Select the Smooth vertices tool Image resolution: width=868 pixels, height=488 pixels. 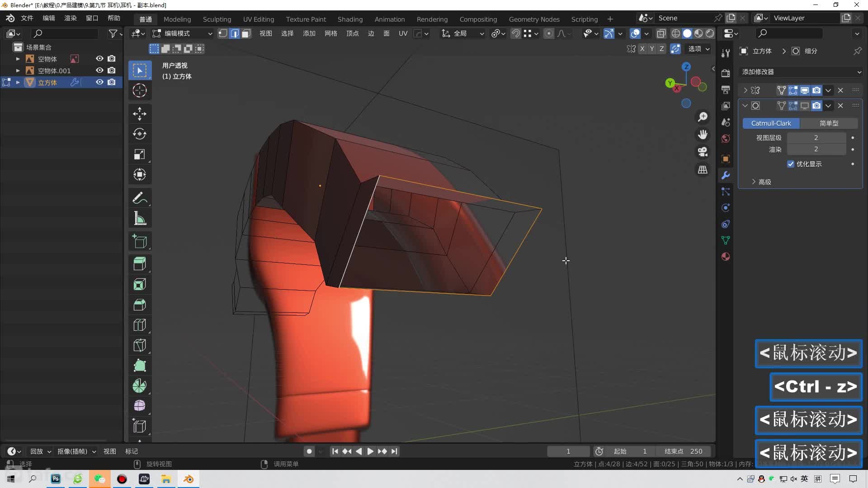[x=140, y=406]
